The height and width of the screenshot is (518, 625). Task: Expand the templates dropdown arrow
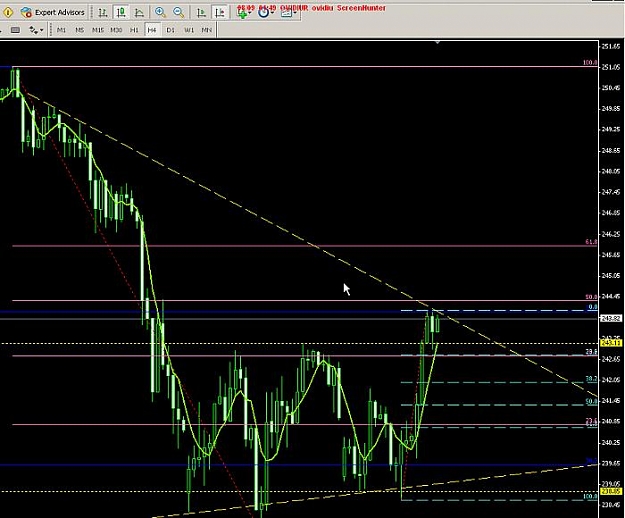pos(295,13)
